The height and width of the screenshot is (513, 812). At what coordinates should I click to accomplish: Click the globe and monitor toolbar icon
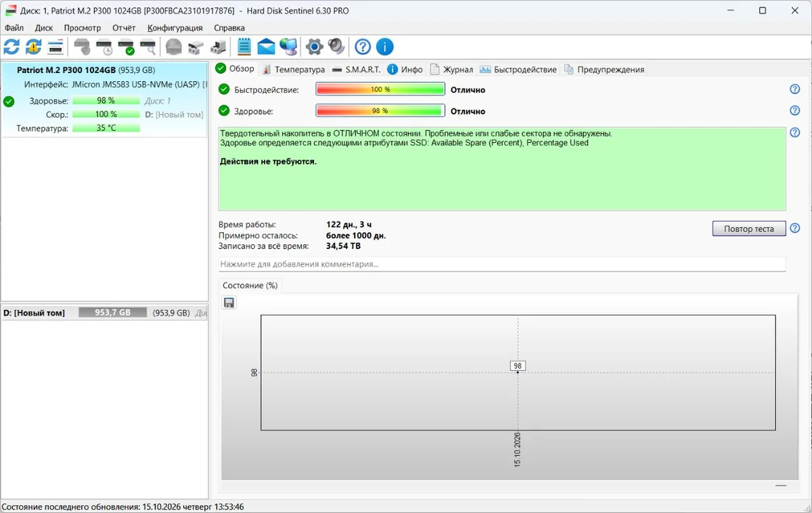[x=288, y=47]
